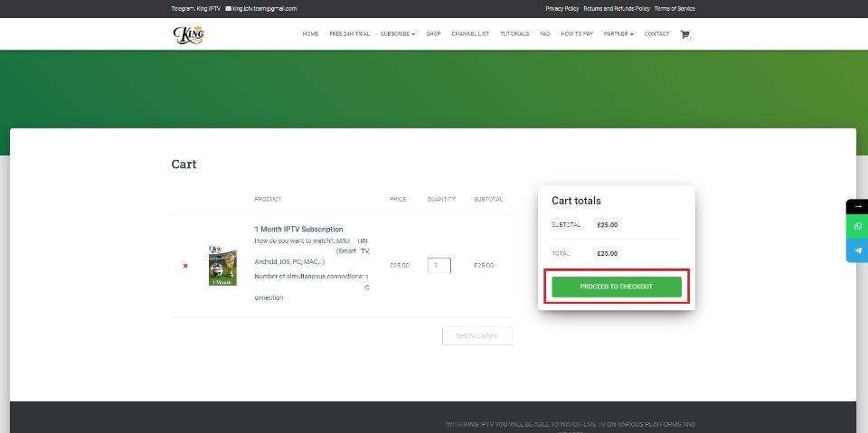Open the Shop page
The image size is (868, 433).
pyautogui.click(x=433, y=34)
